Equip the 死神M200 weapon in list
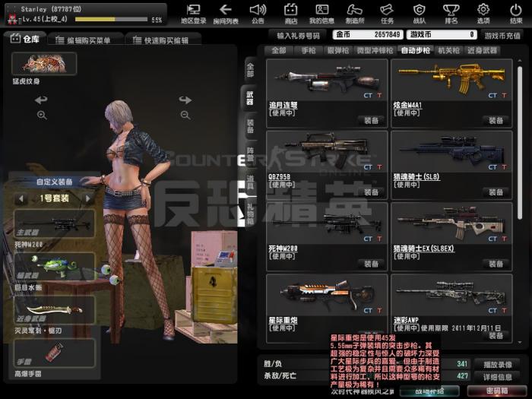Screen dimensions: 532x399 click(372, 264)
